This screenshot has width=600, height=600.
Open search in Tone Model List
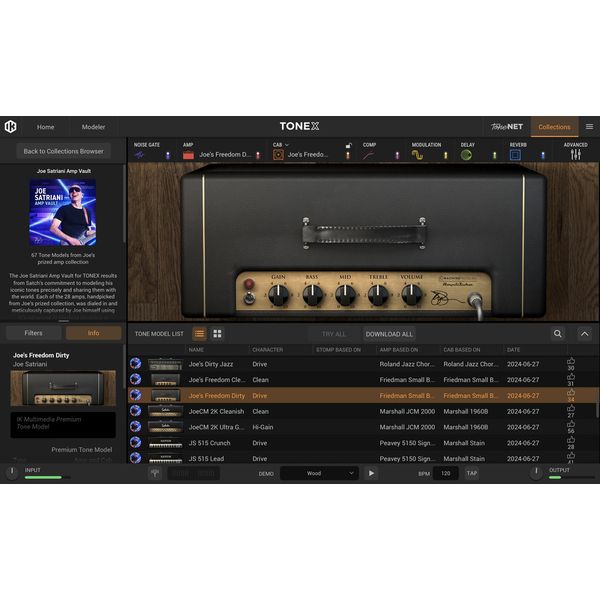[558, 334]
